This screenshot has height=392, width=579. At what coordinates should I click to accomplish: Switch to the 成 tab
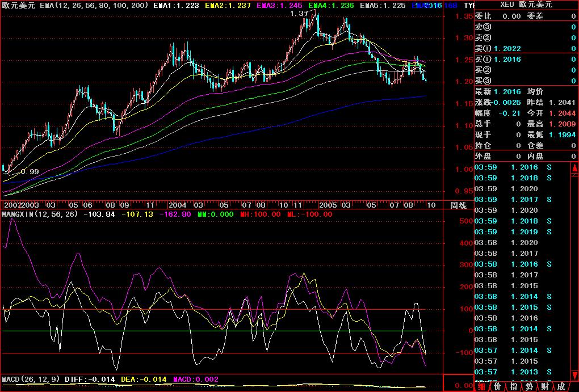[x=561, y=386]
